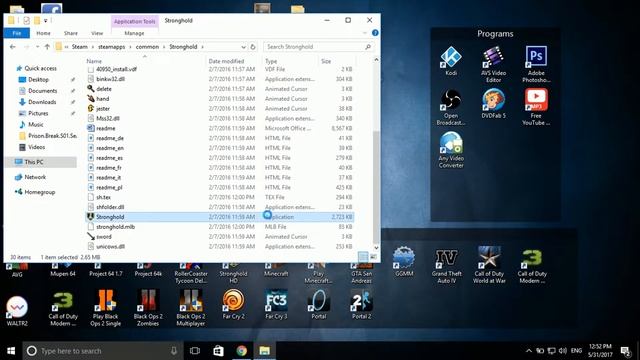Navigate back in File Explorer
The image size is (640, 360).
(13, 47)
